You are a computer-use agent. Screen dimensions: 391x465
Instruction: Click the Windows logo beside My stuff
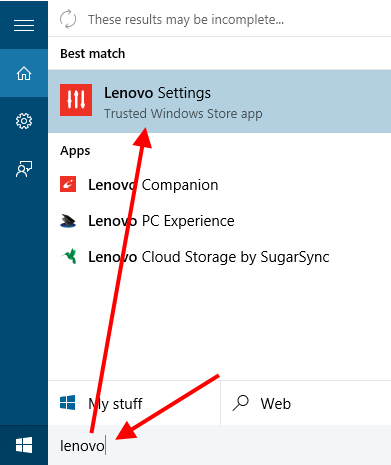[68, 403]
